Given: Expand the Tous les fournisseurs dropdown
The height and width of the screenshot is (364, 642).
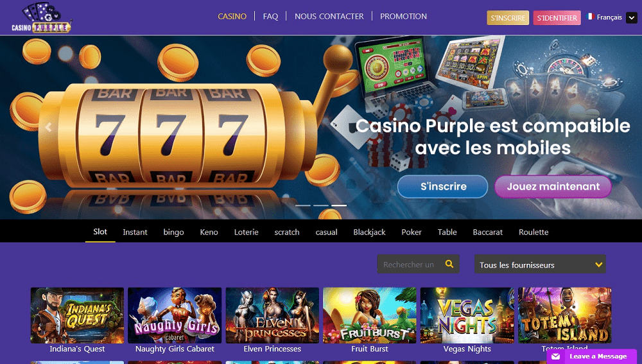Looking at the screenshot, I should pos(540,264).
